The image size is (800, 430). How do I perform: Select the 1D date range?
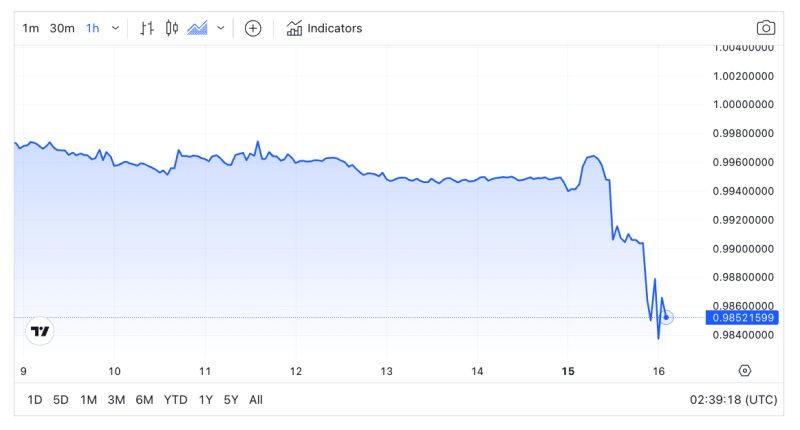pyautogui.click(x=34, y=400)
